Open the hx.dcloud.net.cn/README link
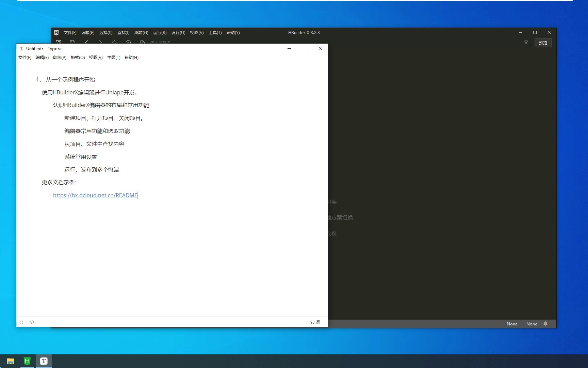 [95, 195]
